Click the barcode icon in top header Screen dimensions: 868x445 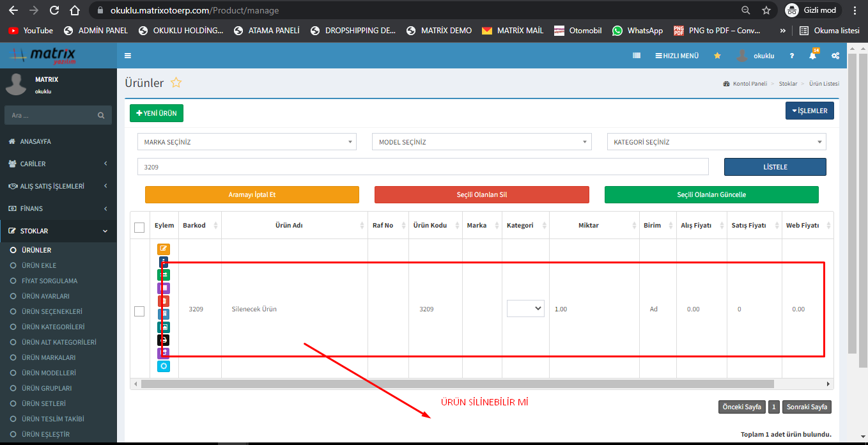(637, 56)
